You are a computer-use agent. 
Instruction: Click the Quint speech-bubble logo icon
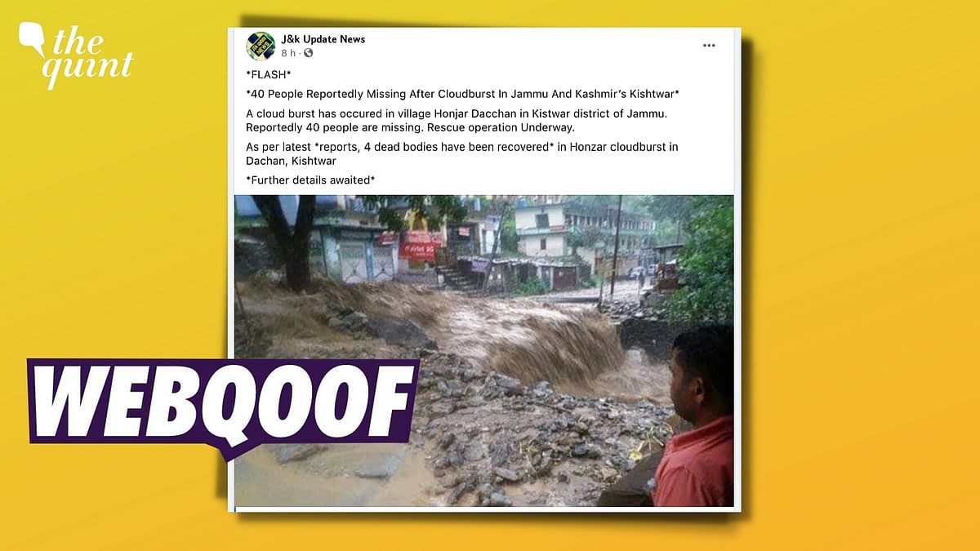[31, 38]
